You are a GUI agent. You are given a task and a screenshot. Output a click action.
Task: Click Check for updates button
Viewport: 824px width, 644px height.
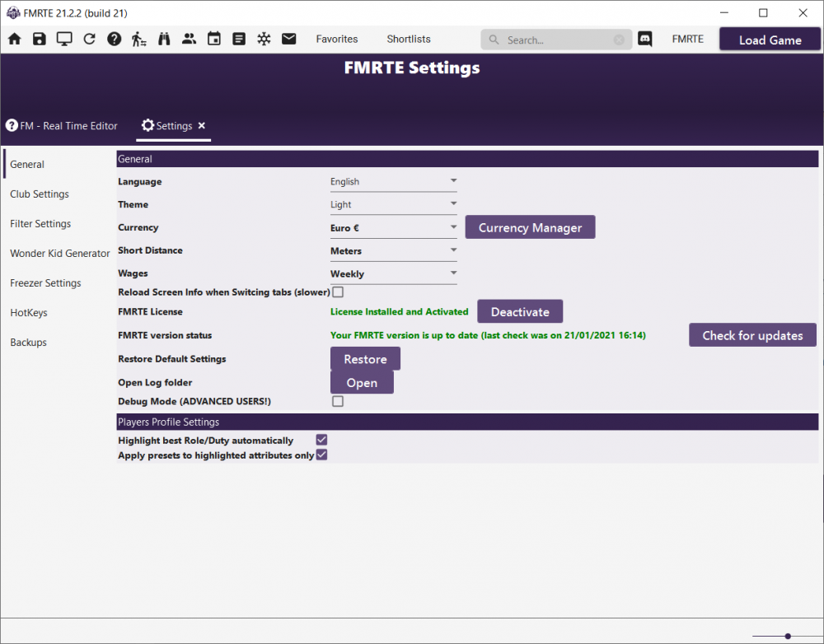(752, 335)
